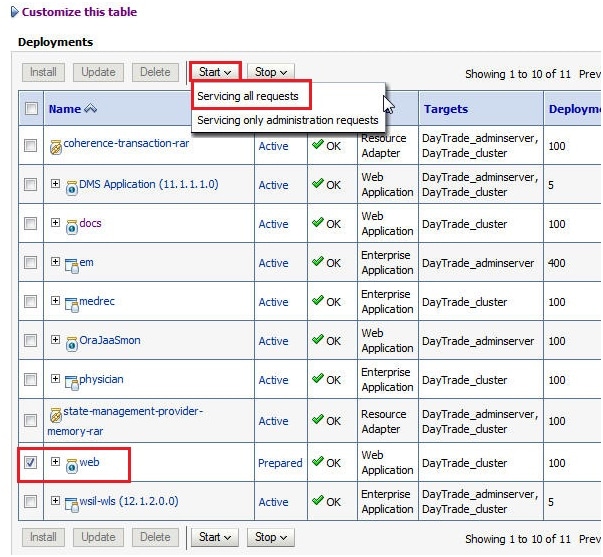This screenshot has width=603, height=557.
Task: Open the em deployment link
Action: 86,262
